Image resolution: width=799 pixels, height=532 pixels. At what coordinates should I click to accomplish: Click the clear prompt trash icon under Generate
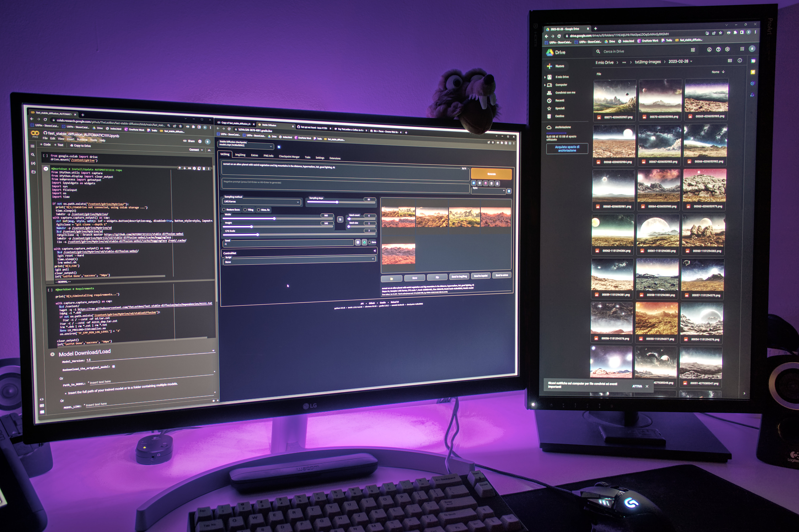click(480, 183)
